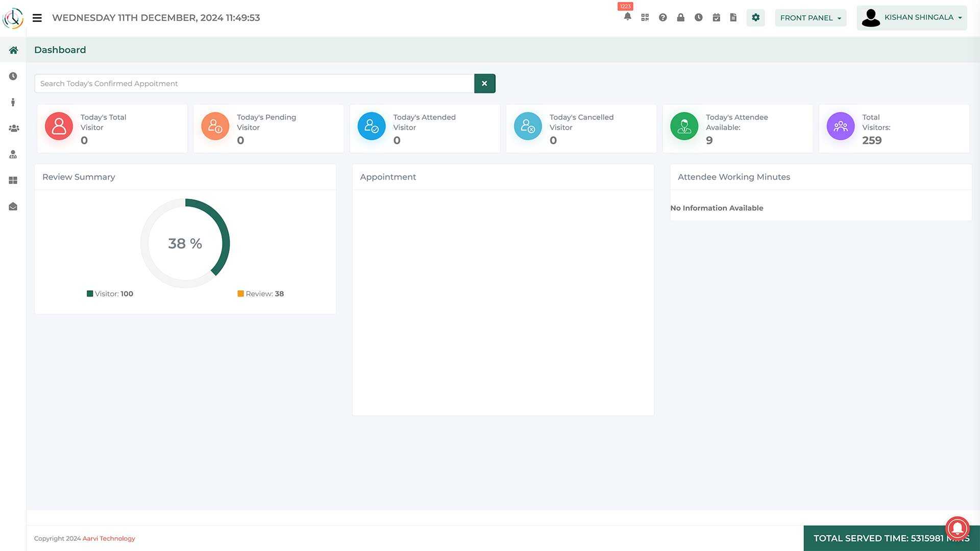The width and height of the screenshot is (980, 551).
Task: Open the users group sidebar icon
Action: click(x=14, y=128)
